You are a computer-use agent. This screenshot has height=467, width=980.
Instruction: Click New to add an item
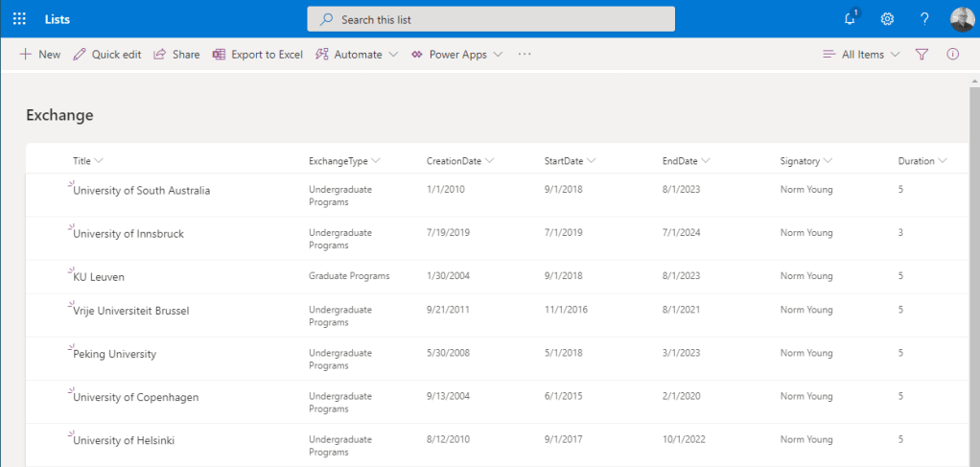(39, 55)
